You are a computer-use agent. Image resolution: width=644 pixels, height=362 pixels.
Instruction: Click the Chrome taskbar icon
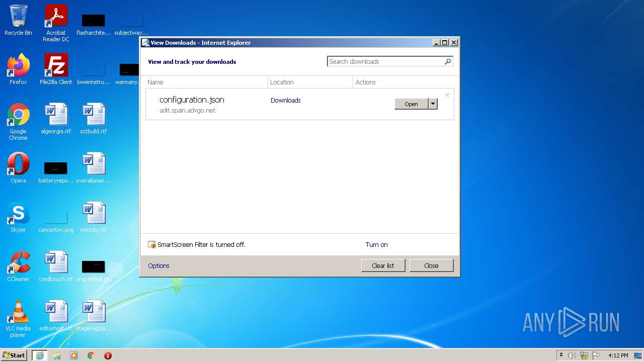click(91, 355)
